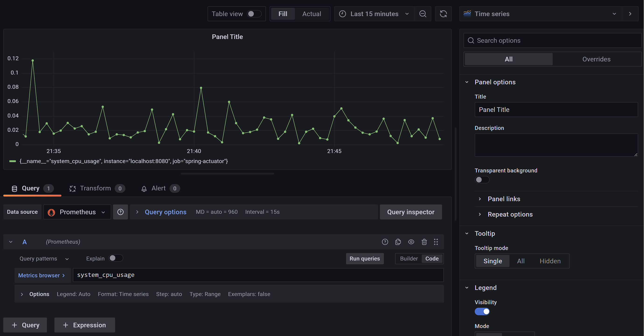
Task: Delete query A with trash icon
Action: (x=424, y=242)
